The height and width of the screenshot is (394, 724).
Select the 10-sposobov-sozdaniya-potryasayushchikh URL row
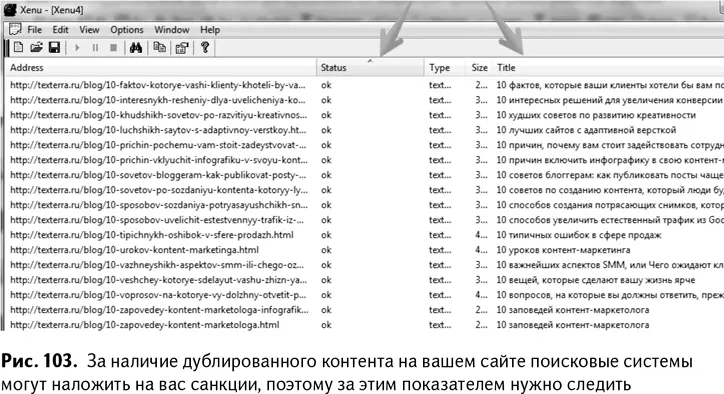pyautogui.click(x=159, y=205)
